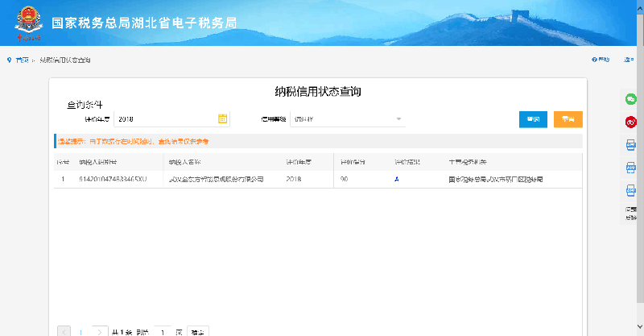The height and width of the screenshot is (336, 644).
Task: Go to next page of results
Action: pyautogui.click(x=99, y=331)
